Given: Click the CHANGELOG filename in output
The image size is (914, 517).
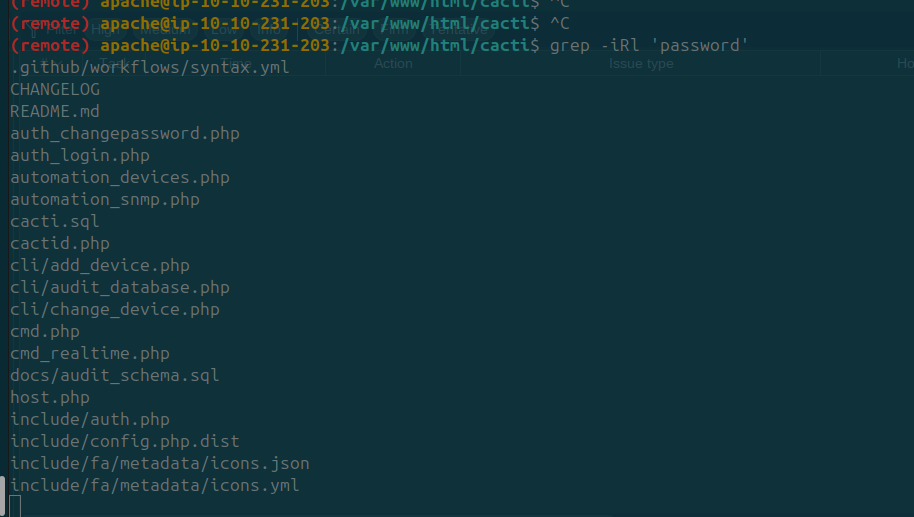Looking at the screenshot, I should pyautogui.click(x=55, y=90).
